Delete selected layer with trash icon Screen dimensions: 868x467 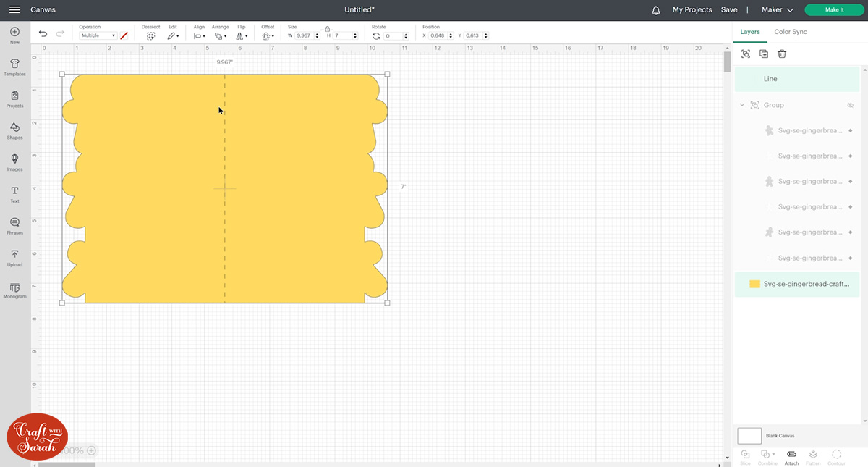pos(782,54)
